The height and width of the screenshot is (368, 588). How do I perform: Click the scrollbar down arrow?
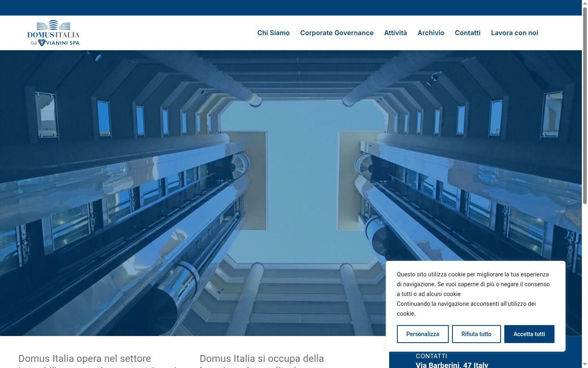[585, 364]
